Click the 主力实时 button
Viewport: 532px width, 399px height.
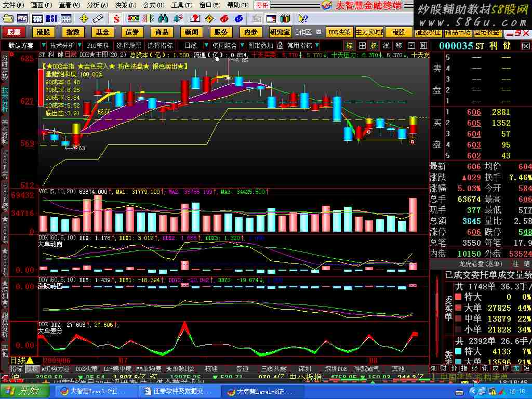(369, 32)
